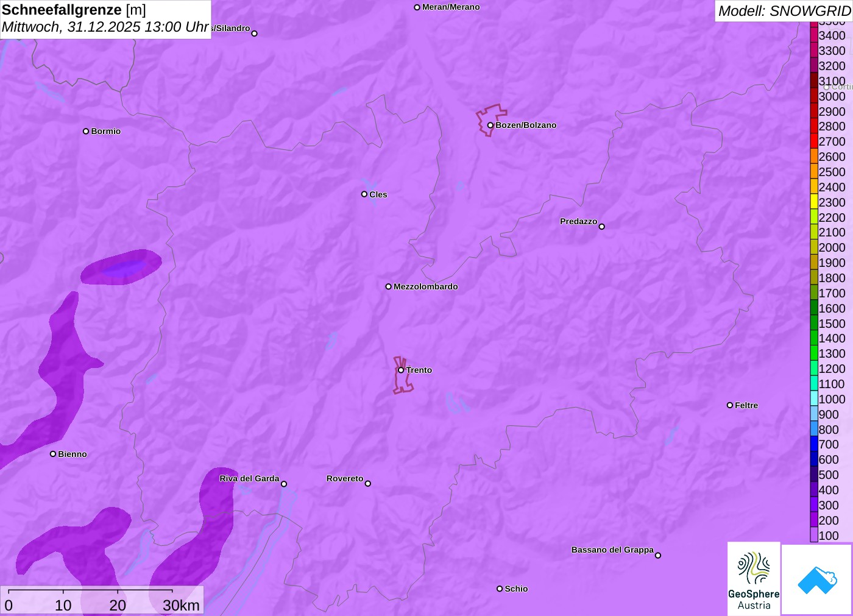Click the Bienno marker dot
Image resolution: width=853 pixels, height=616 pixels.
click(x=53, y=454)
